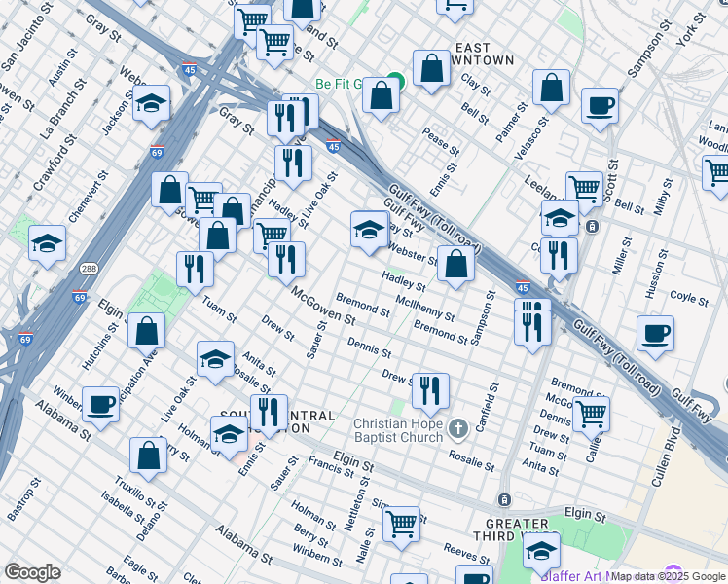
Task: Open the shopping bag marker below East Downtown label
Action: tap(431, 70)
